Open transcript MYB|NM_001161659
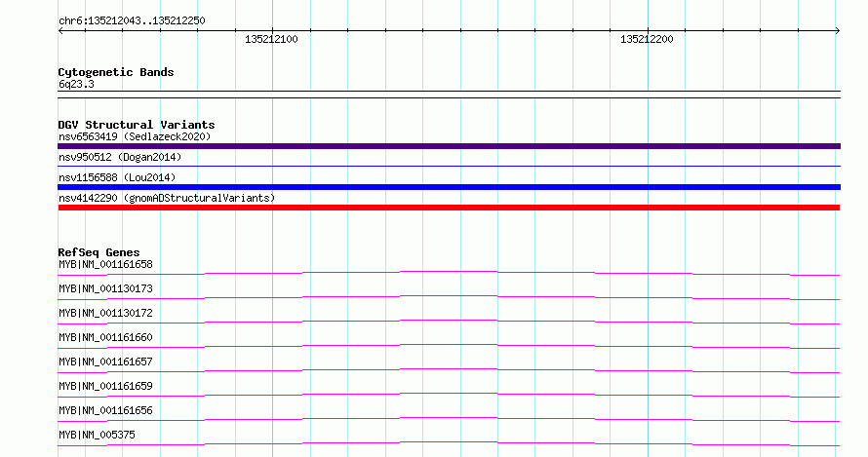This screenshot has height=457, width=868. pyautogui.click(x=105, y=386)
